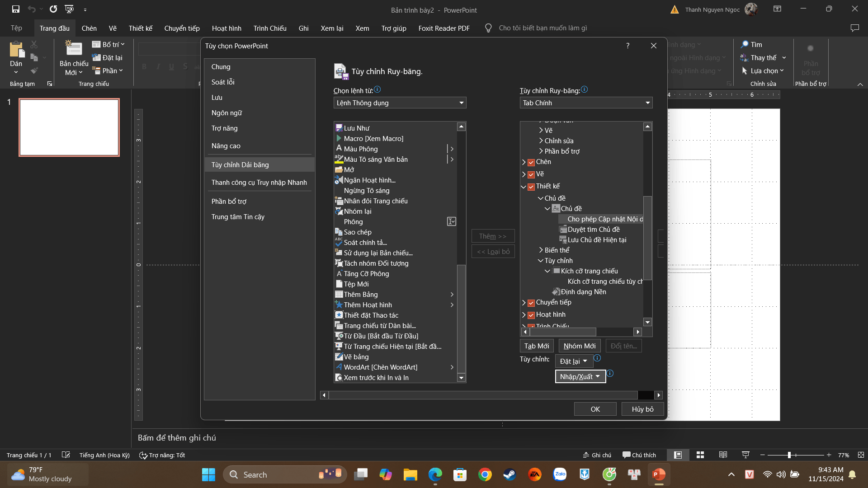Switch to Reading view from the status bar
Image resolution: width=868 pixels, height=488 pixels.
(723, 455)
